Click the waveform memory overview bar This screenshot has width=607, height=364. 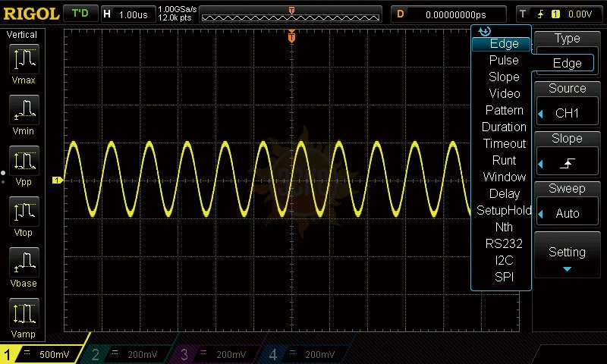tap(291, 14)
